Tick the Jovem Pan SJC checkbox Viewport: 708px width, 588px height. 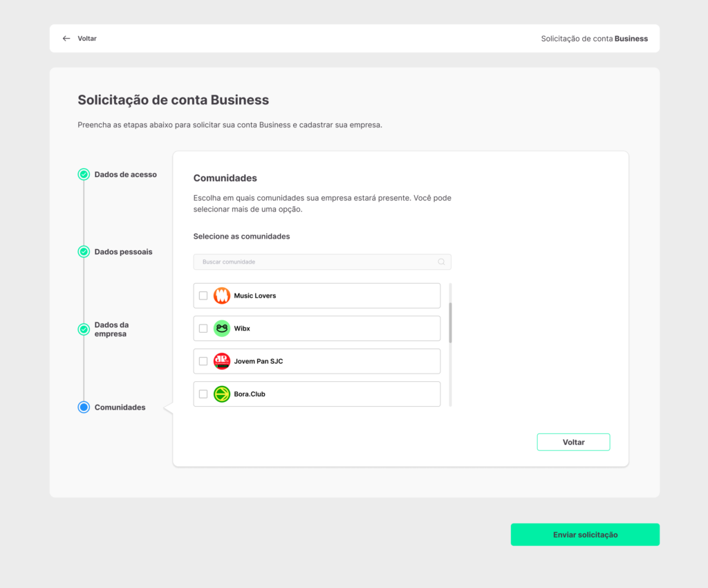203,361
